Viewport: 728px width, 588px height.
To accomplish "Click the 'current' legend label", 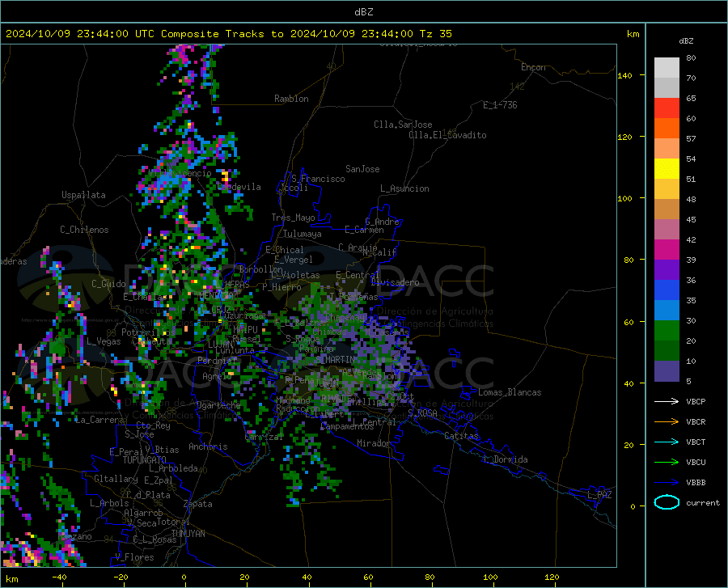I will (x=703, y=502).
